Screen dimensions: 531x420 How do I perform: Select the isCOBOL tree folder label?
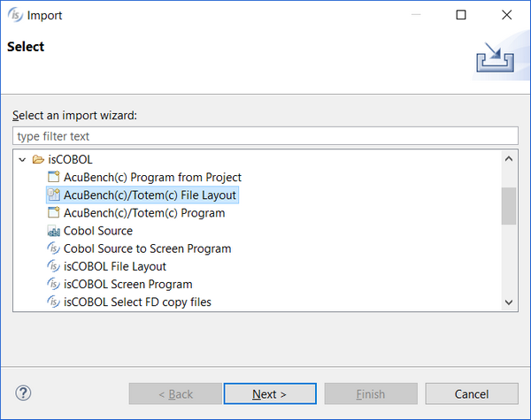70,159
